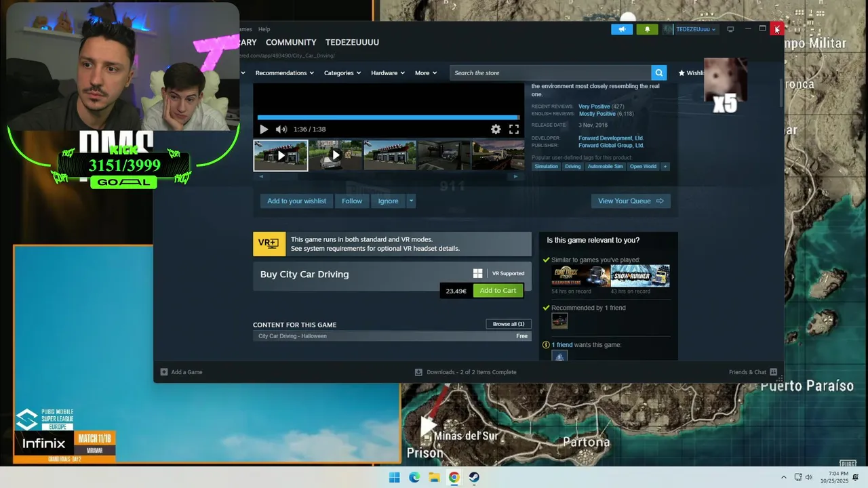Click the Big Picture mode monitor icon
868x488 pixels.
(x=730, y=29)
